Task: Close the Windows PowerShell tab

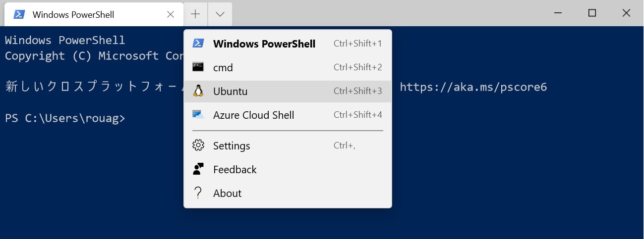Action: pyautogui.click(x=171, y=14)
